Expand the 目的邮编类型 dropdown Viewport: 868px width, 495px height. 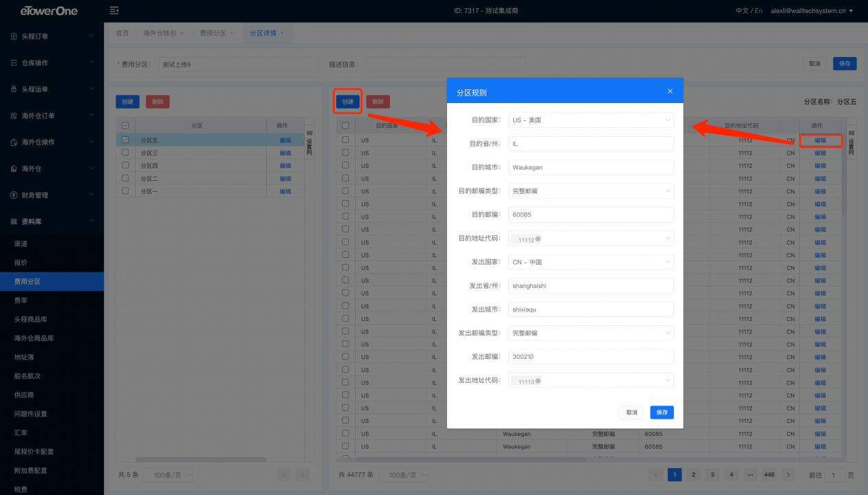pos(591,191)
